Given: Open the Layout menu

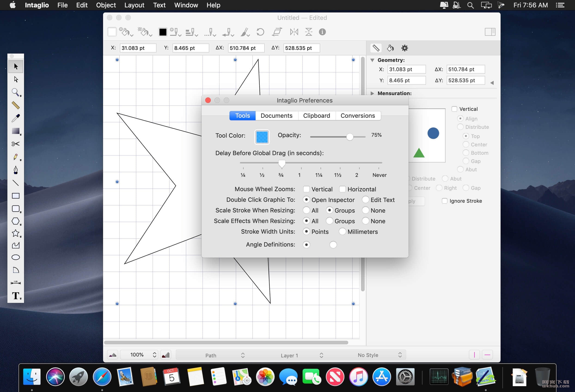Looking at the screenshot, I should pos(134,5).
